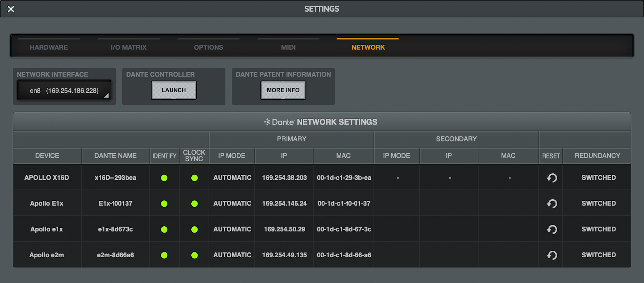Open primary IP mode AUTOMATIC for APOLLO X16D

(x=232, y=177)
